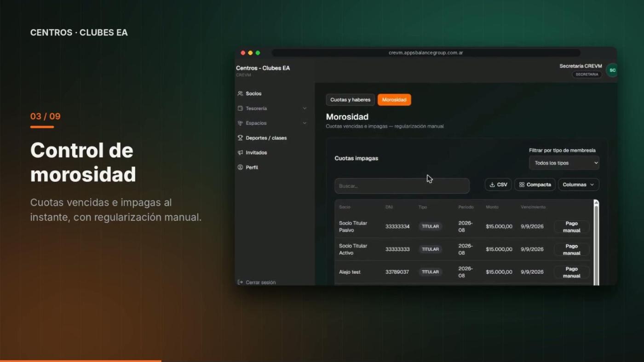Click the Alejo test member name
The height and width of the screenshot is (362, 644).
pyautogui.click(x=350, y=272)
